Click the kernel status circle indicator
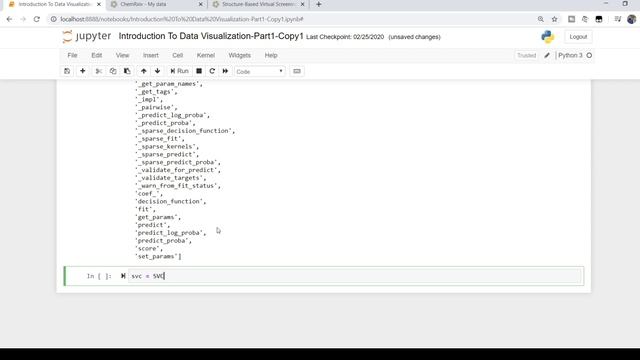 [x=589, y=55]
